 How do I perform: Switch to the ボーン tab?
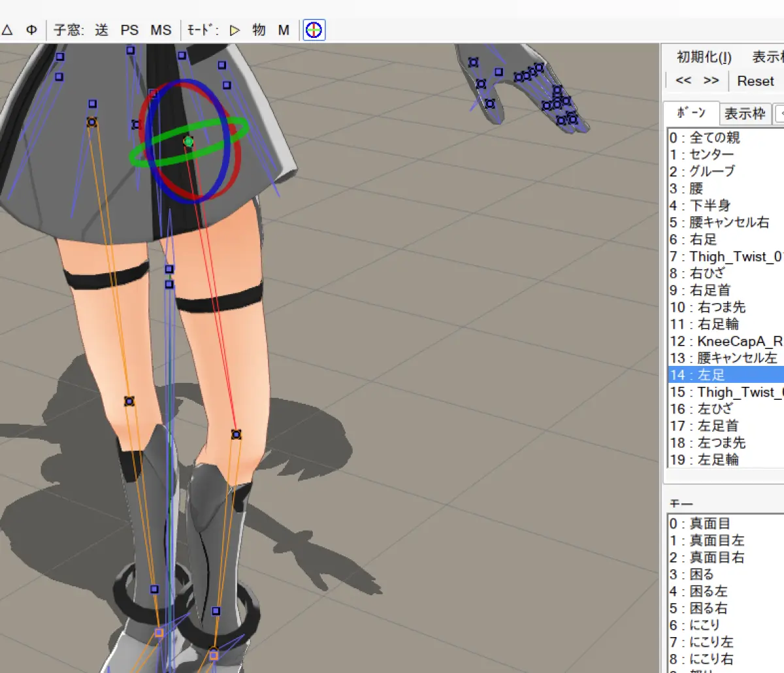(x=692, y=112)
